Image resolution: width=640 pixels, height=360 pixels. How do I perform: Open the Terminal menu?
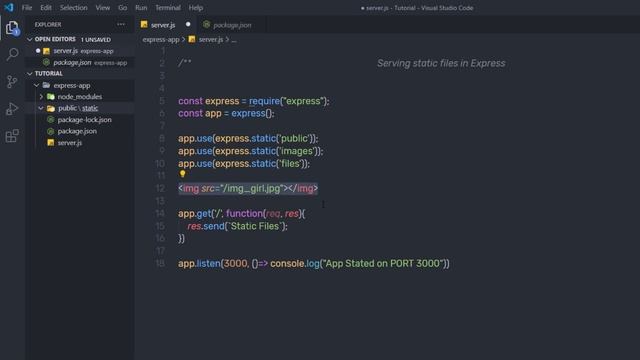168,8
